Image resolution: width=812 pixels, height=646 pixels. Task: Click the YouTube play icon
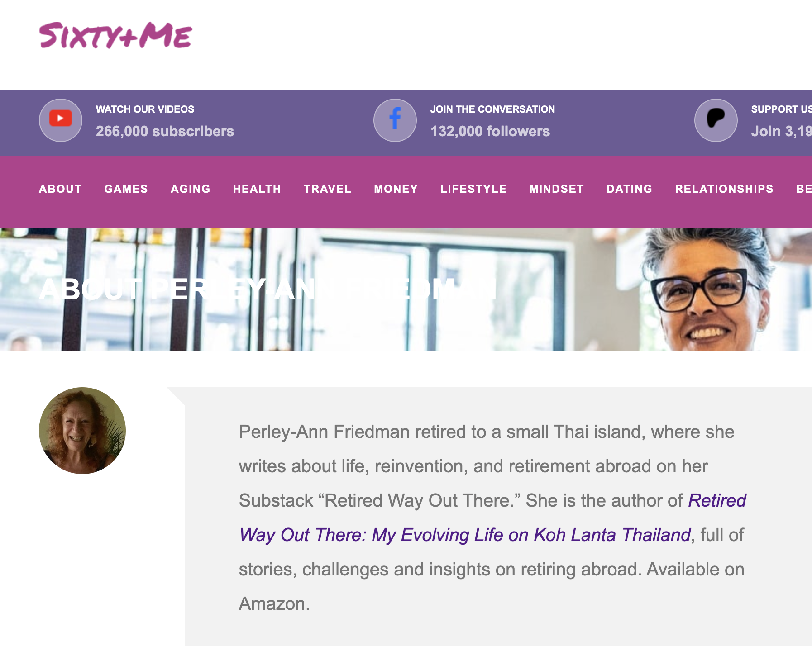pos(61,120)
